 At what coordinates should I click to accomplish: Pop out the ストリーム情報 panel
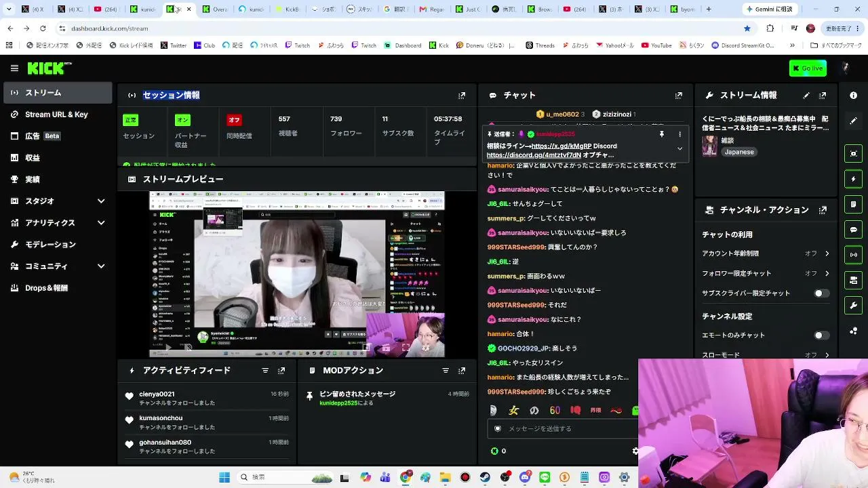823,96
